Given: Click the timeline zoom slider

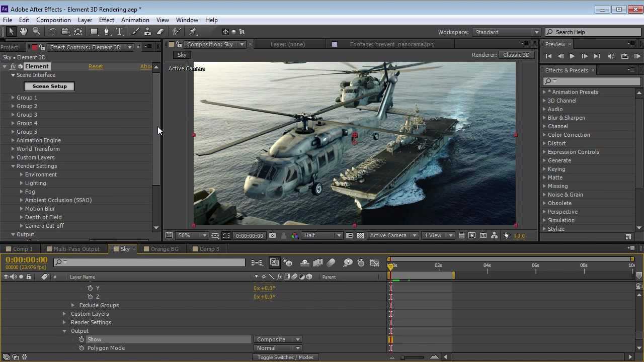Looking at the screenshot, I should [413, 357].
